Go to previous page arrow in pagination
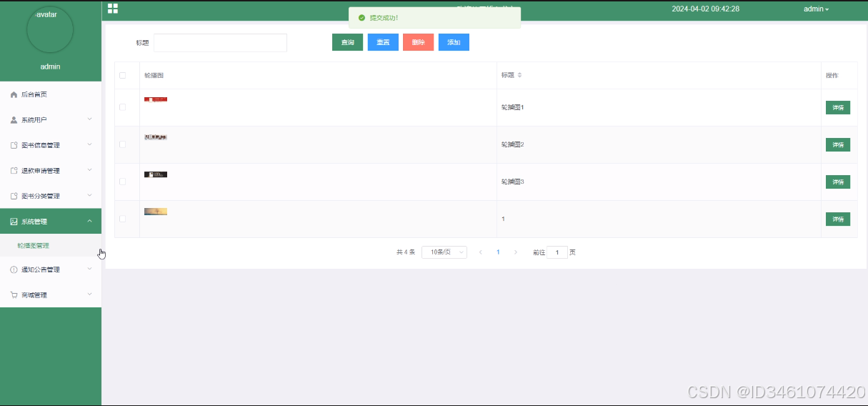868x406 pixels. [480, 252]
